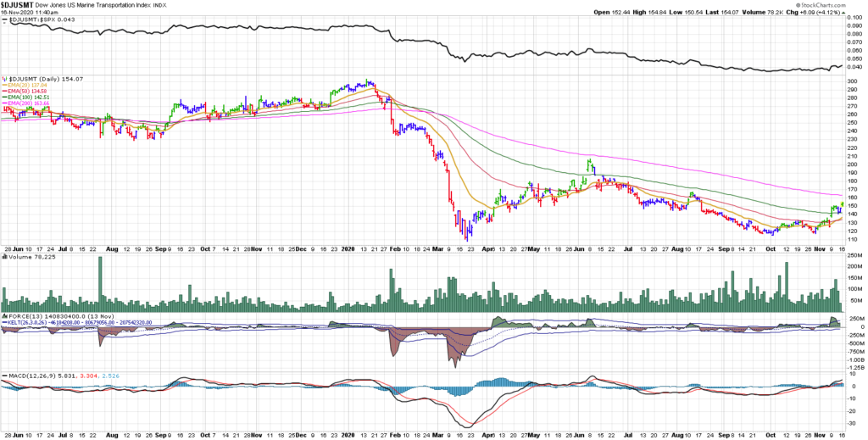Viewport: 868px width, 440px height.
Task: Click the tallest volume bar in late July
Action: 100,285
